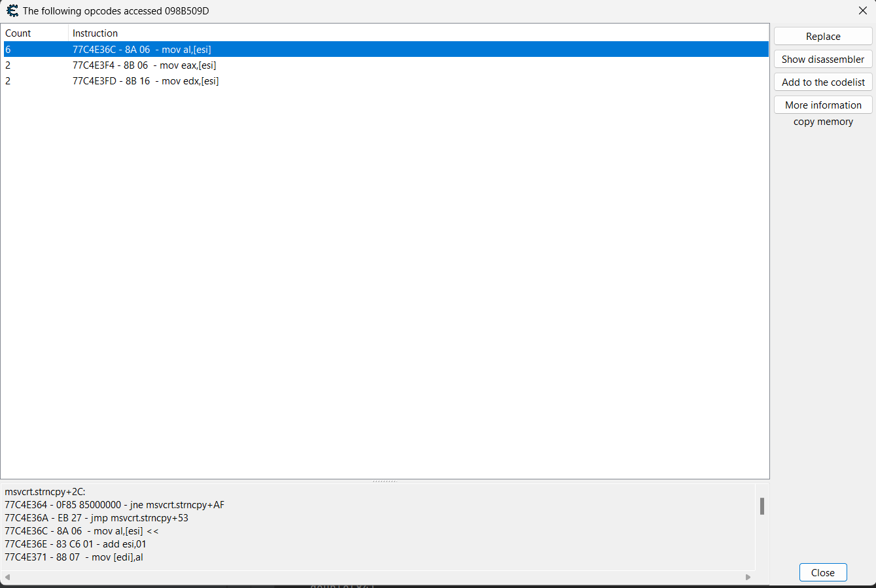Screen dimensions: 876x588
Task: Close the opcodes window with X
Action: (862, 10)
